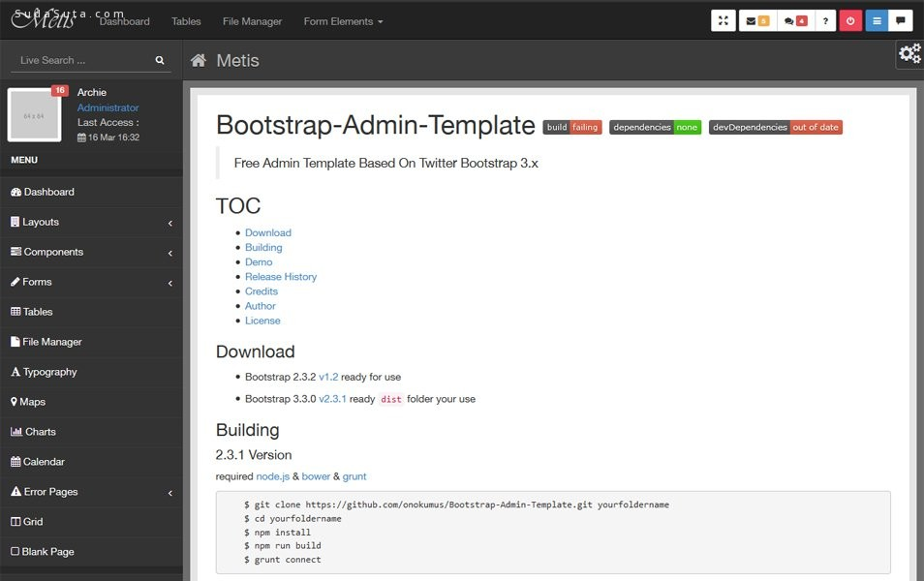Click the build failing badge
924x581 pixels.
pos(572,127)
